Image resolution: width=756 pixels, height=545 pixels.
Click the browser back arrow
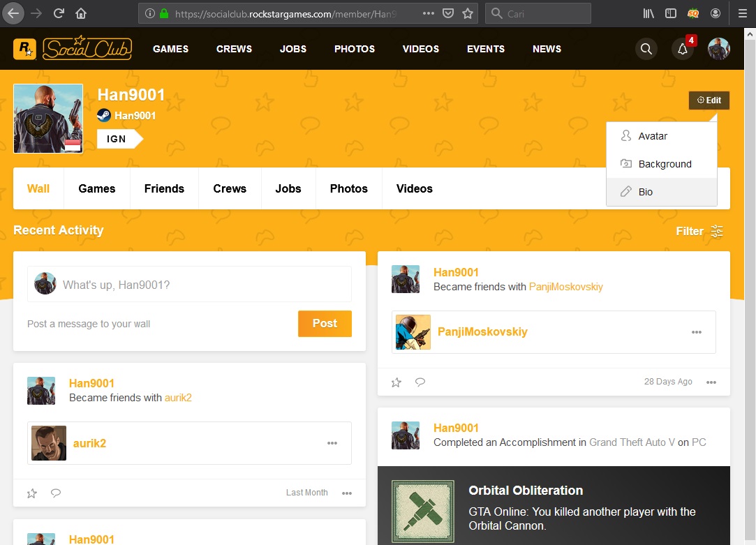pos(13,13)
